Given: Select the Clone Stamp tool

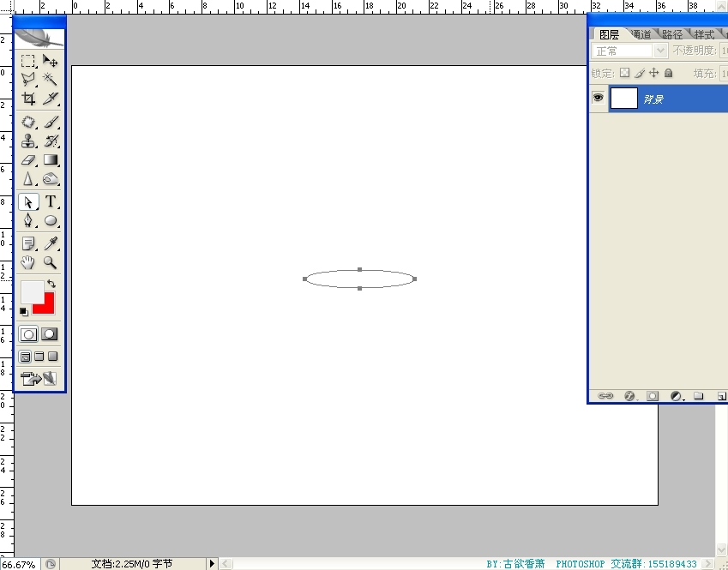Looking at the screenshot, I should point(28,141).
